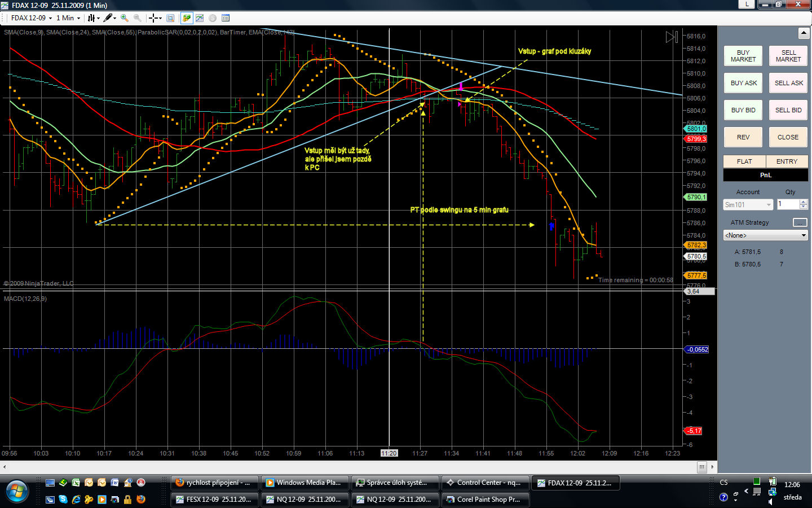Collapse the chart trader panel arrow
Viewport: 812px width, 508px height.
pos(804,33)
